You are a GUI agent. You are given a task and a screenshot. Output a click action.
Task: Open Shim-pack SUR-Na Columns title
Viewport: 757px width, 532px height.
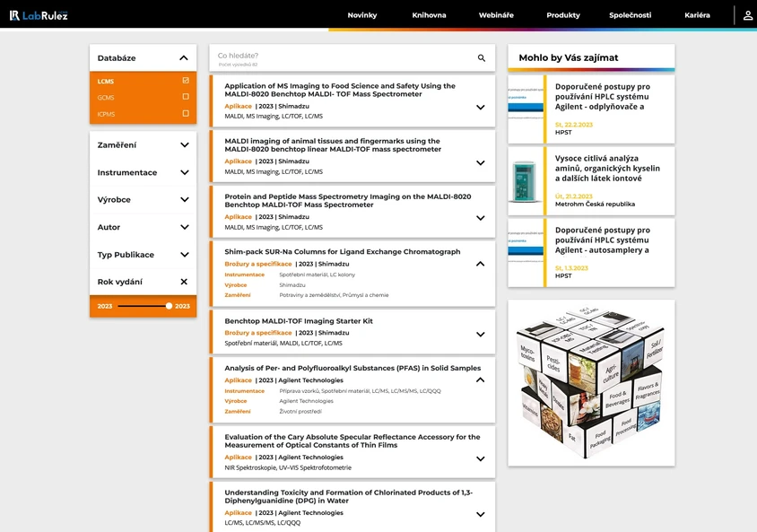tap(343, 251)
